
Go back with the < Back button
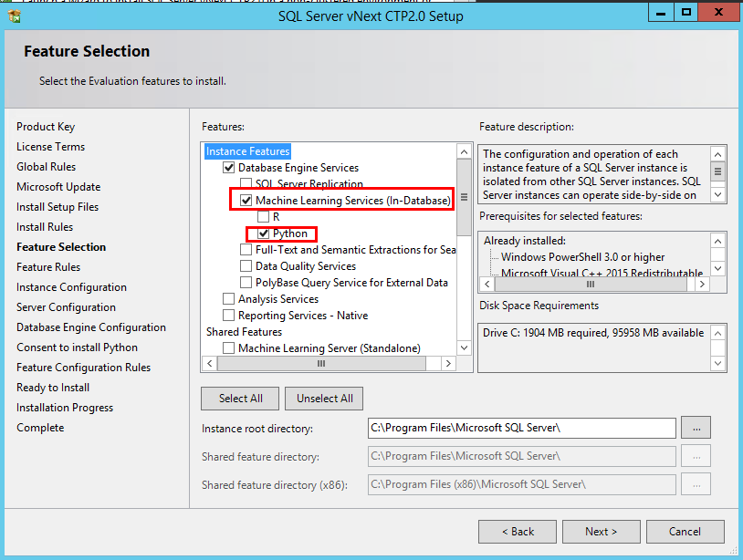[518, 532]
